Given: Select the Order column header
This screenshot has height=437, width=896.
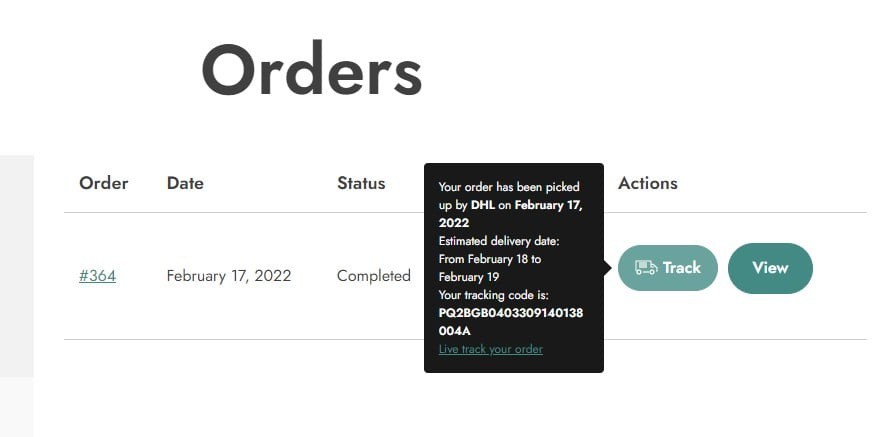Looking at the screenshot, I should [104, 183].
